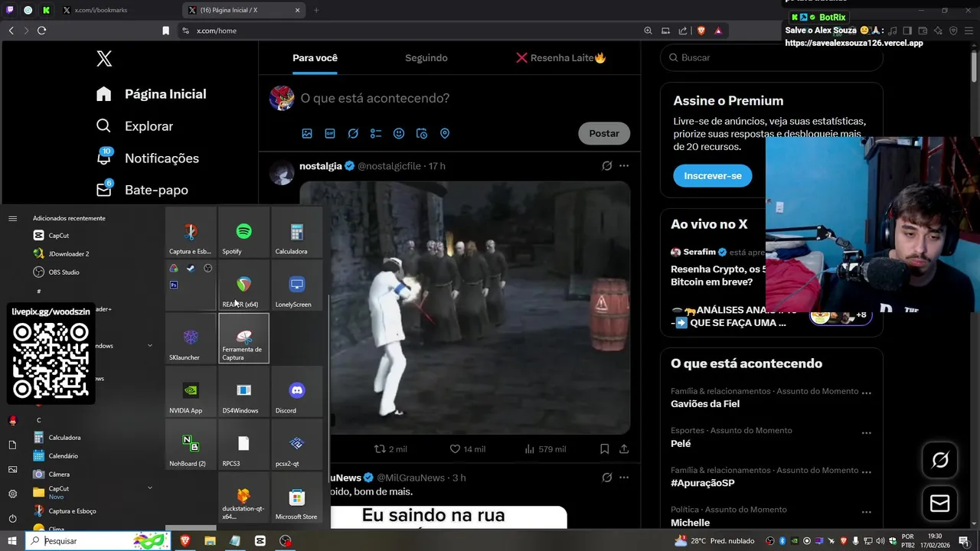
Task: Open more options for Michelle trend
Action: pyautogui.click(x=867, y=511)
